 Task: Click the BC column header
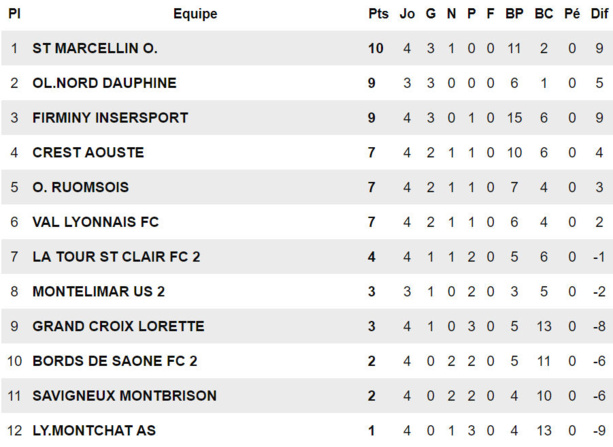[x=543, y=14]
